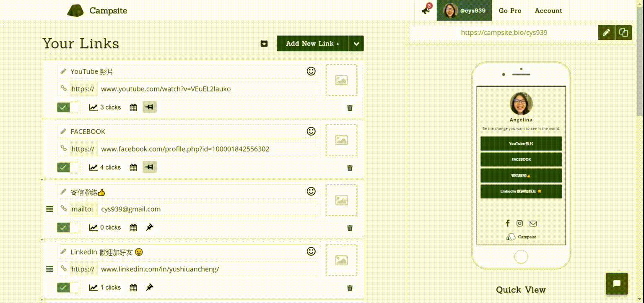Click the archive box icon beside Your Links

[x=264, y=43]
